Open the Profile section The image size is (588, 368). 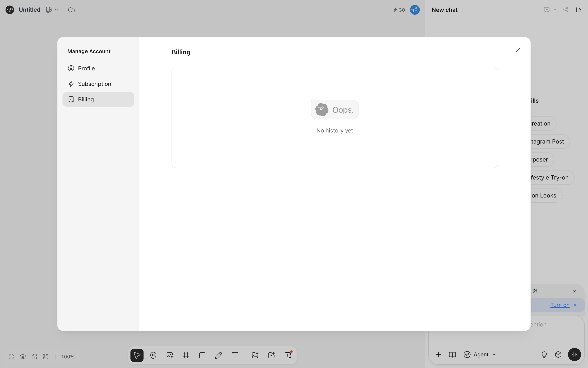click(98, 68)
